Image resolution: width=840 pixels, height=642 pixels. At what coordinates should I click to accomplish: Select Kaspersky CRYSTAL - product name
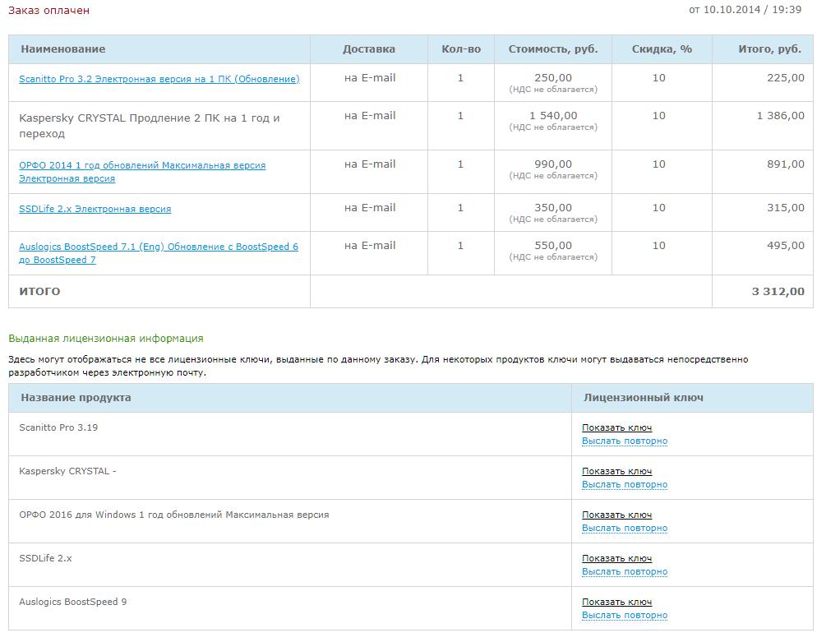coord(67,471)
